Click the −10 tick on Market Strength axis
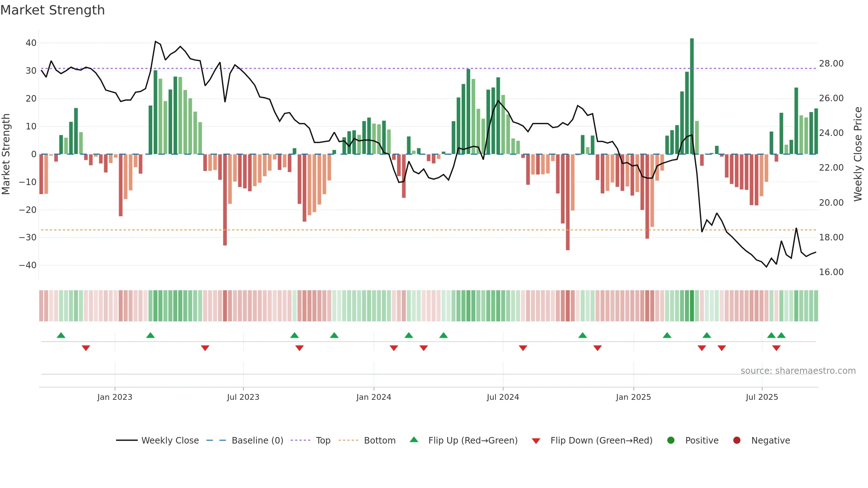This screenshot has width=868, height=488. tap(28, 182)
